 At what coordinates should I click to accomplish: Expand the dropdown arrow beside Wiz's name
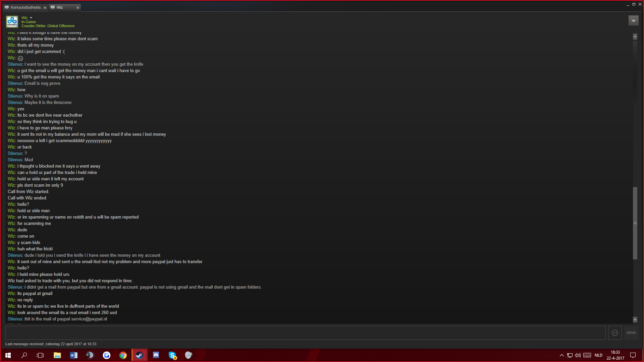(31, 18)
